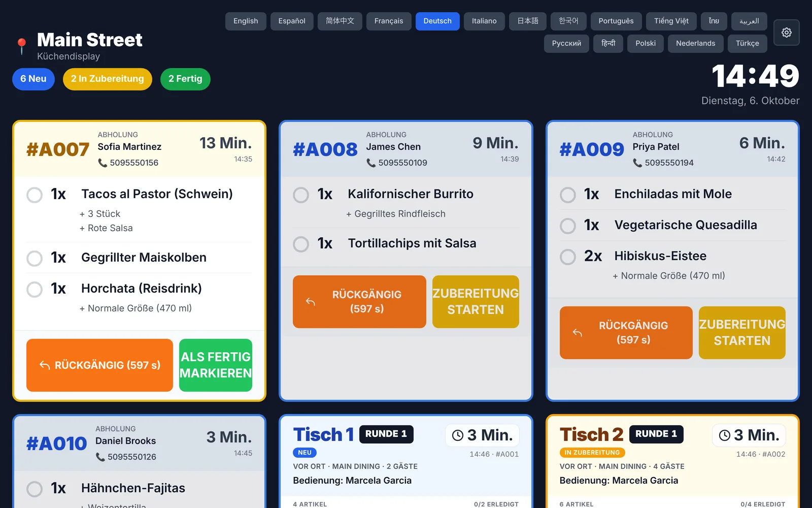Check off Tortillachips mit Salsa
This screenshot has width=812, height=508.
tap(301, 244)
